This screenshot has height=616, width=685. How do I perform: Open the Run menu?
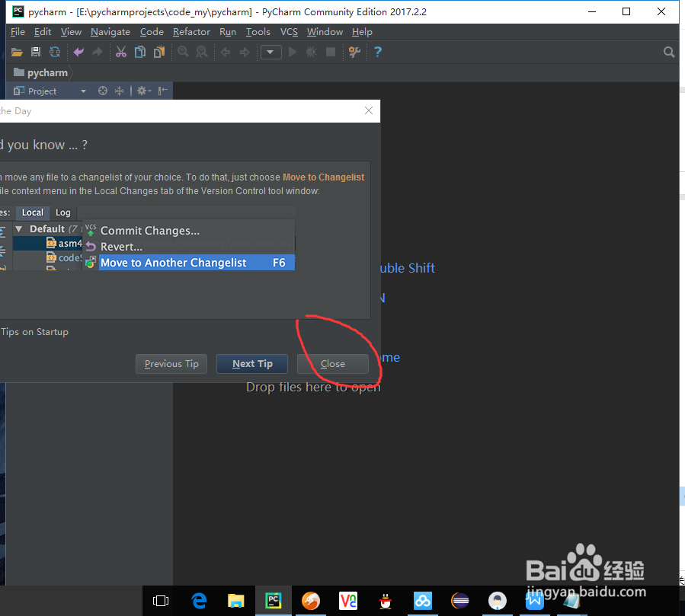click(x=228, y=32)
